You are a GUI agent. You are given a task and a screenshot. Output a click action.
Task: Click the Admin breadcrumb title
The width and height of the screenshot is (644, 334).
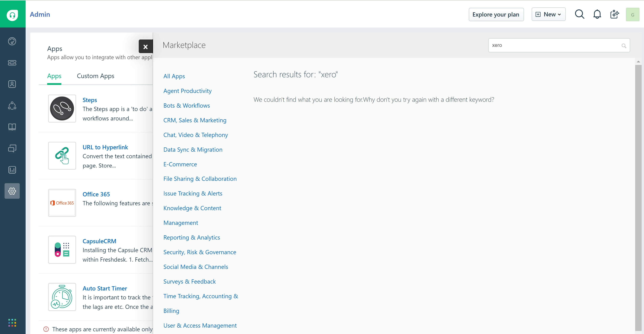tap(40, 15)
